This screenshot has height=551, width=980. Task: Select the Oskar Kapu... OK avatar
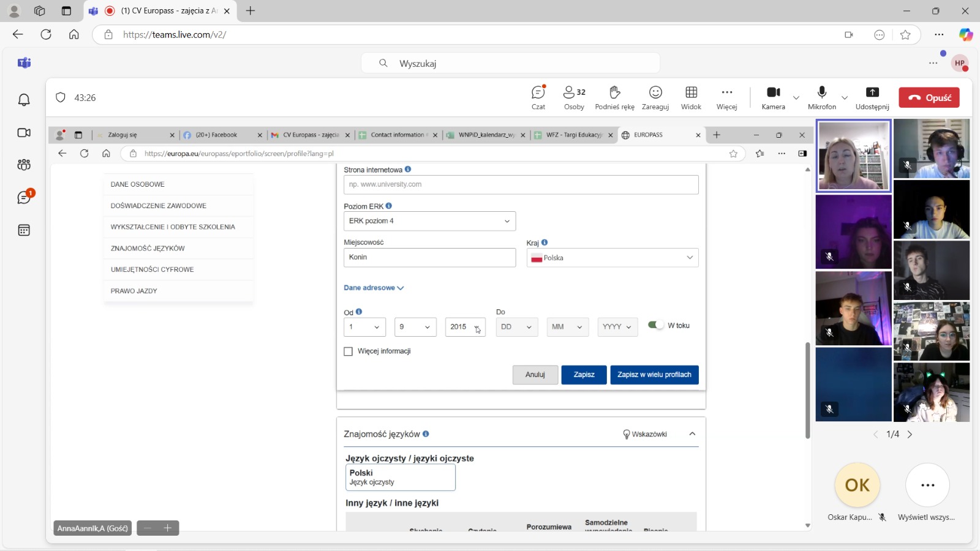coord(857,485)
